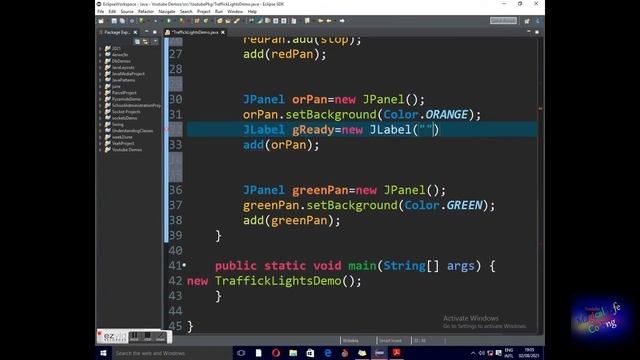
Task: Close the TraffickLightsDemo.java tab
Action: [223, 32]
